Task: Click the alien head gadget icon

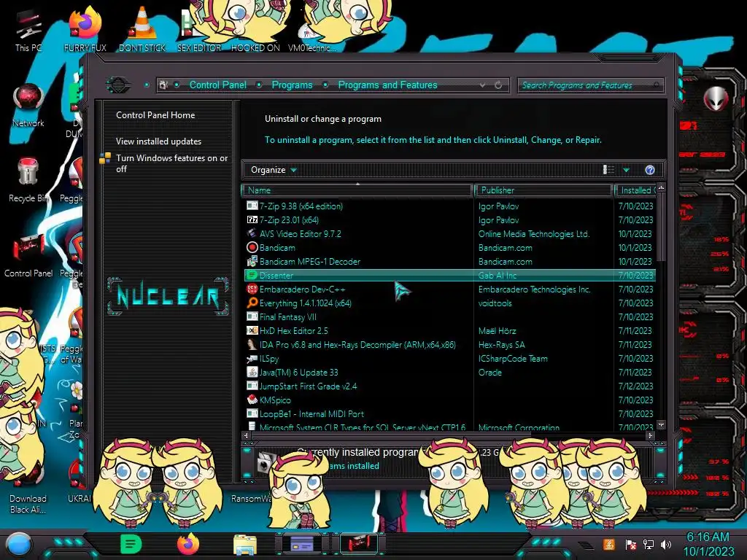Action: coord(716,98)
